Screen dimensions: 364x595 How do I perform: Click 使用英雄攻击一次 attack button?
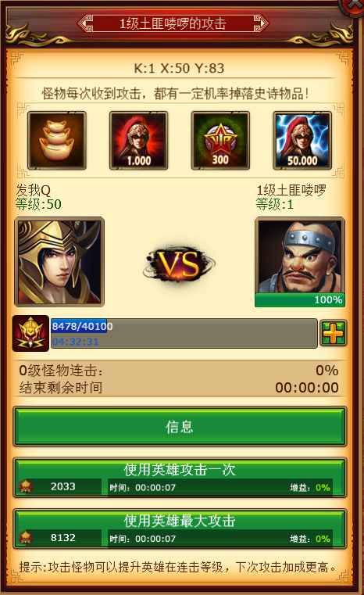[180, 478]
